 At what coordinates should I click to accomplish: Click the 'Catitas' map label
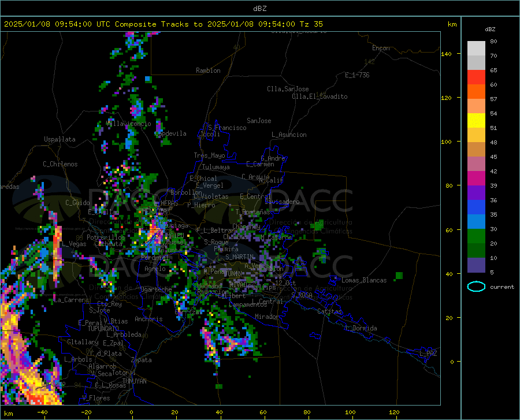click(329, 311)
